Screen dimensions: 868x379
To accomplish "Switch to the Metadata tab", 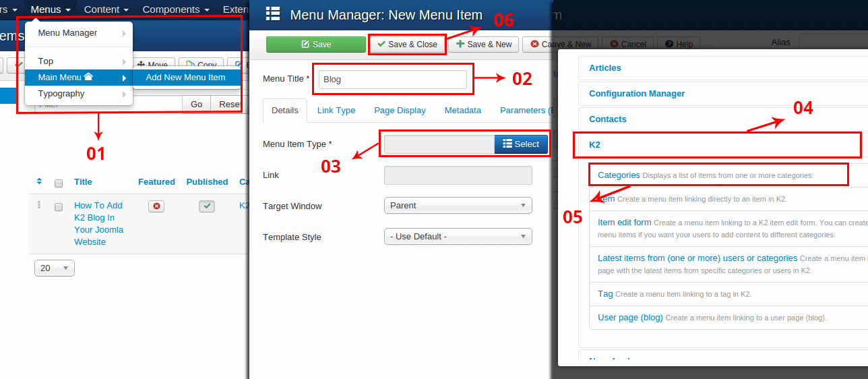I will 463,111.
